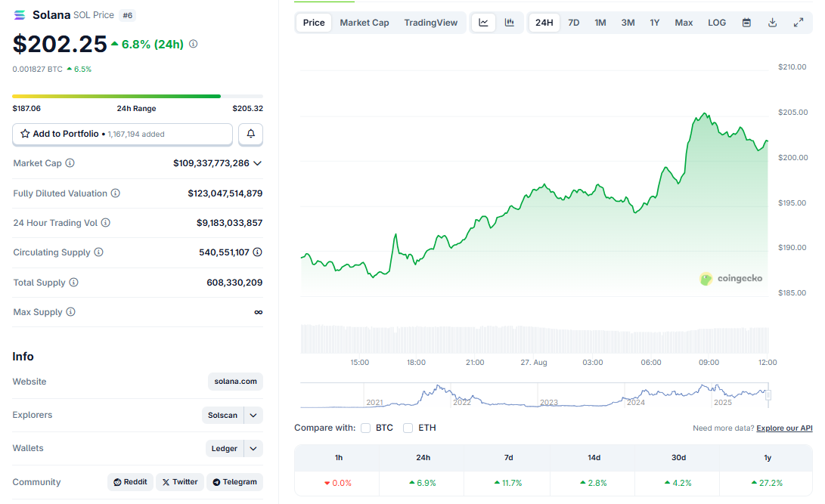The height and width of the screenshot is (504, 825).
Task: Click the 24h Range progress bar
Action: click(138, 96)
